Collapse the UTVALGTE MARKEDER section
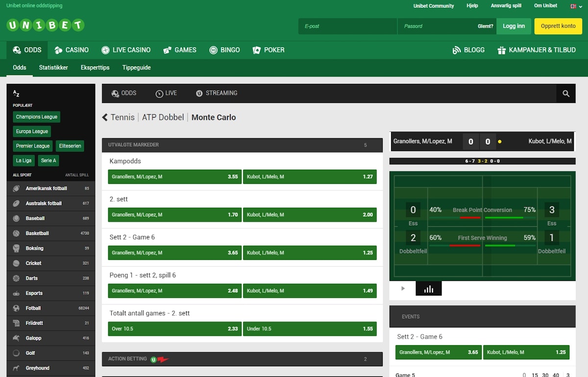The width and height of the screenshot is (588, 377). [x=242, y=145]
